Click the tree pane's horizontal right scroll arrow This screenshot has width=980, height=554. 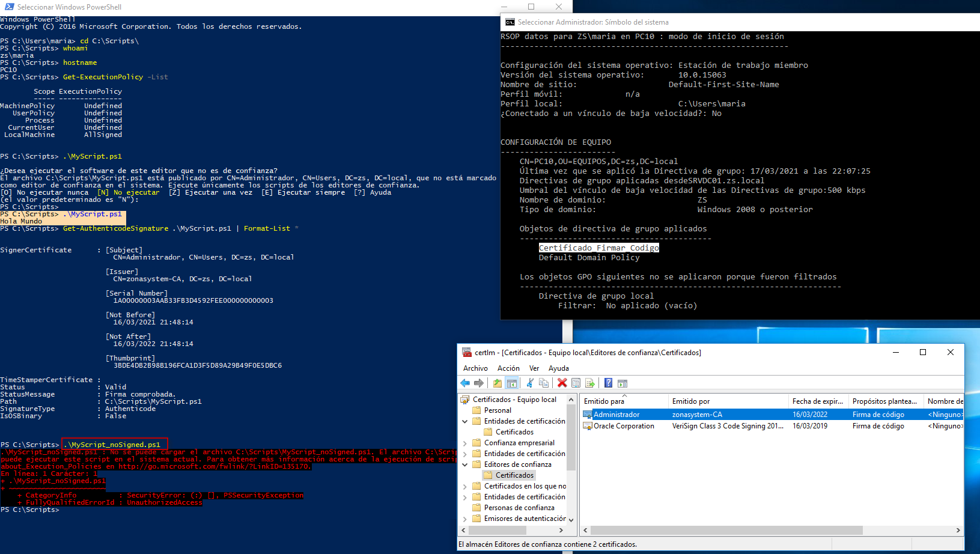click(x=561, y=531)
